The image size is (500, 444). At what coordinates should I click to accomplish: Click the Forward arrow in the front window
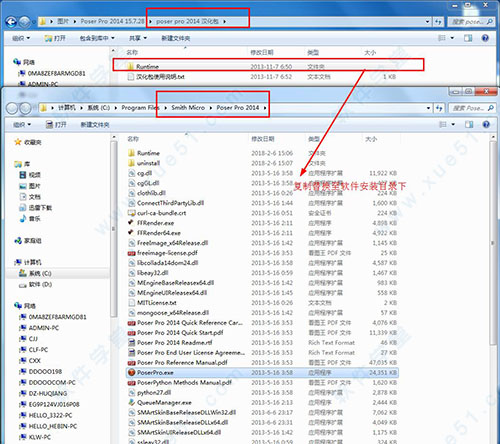click(x=25, y=108)
